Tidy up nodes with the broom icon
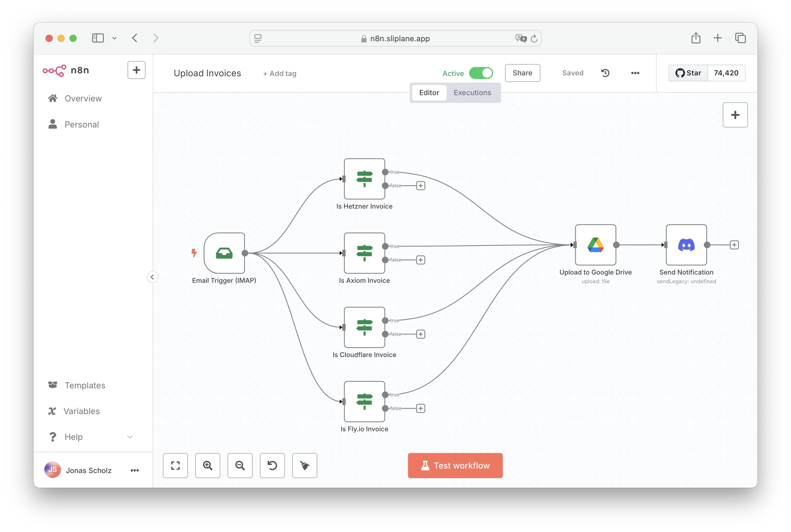Screen dimensions: 791x532 (304, 466)
